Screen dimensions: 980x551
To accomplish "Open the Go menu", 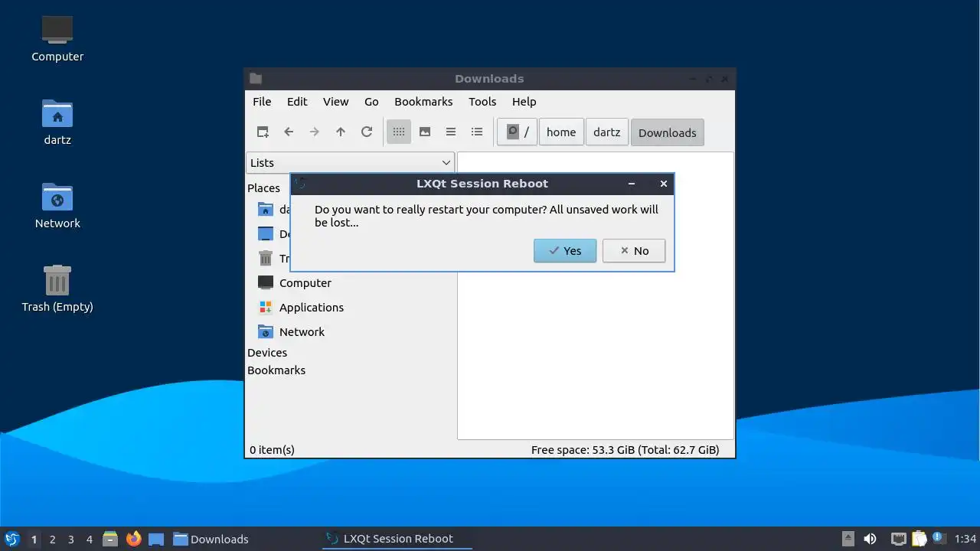I will (x=371, y=102).
